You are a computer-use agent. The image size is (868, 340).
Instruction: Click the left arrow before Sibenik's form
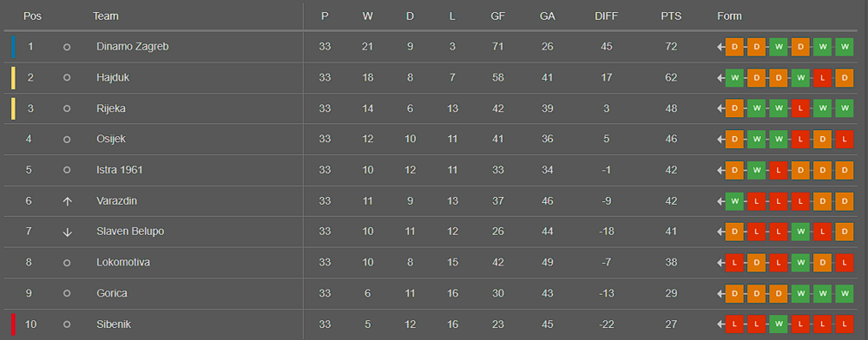[720, 324]
